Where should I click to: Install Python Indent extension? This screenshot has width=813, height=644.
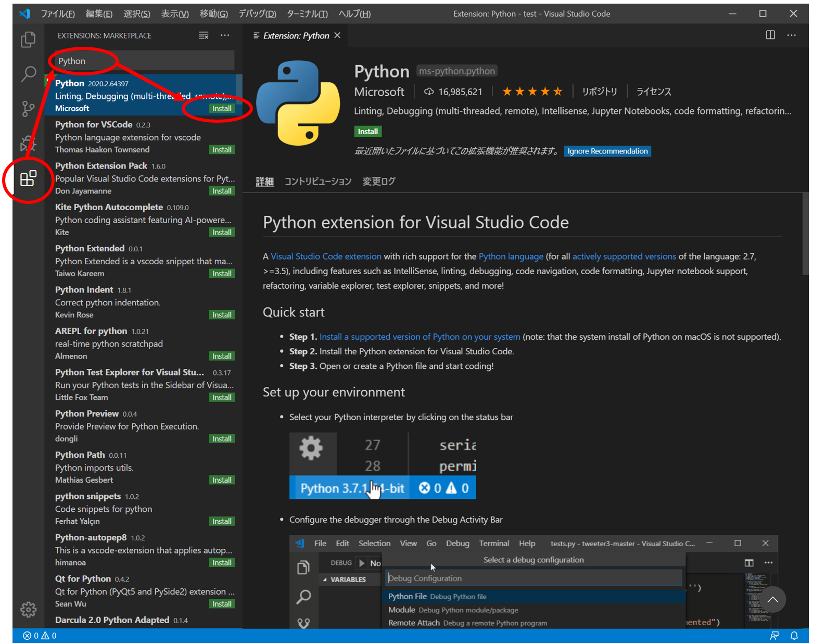pyautogui.click(x=222, y=315)
